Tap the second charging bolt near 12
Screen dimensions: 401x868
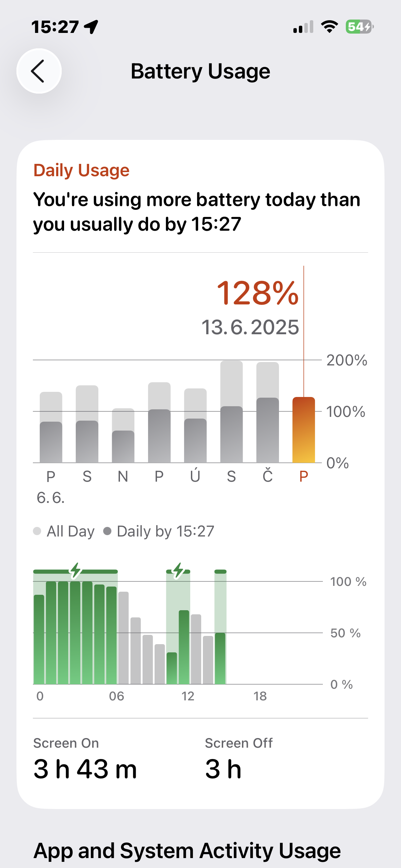click(x=178, y=571)
